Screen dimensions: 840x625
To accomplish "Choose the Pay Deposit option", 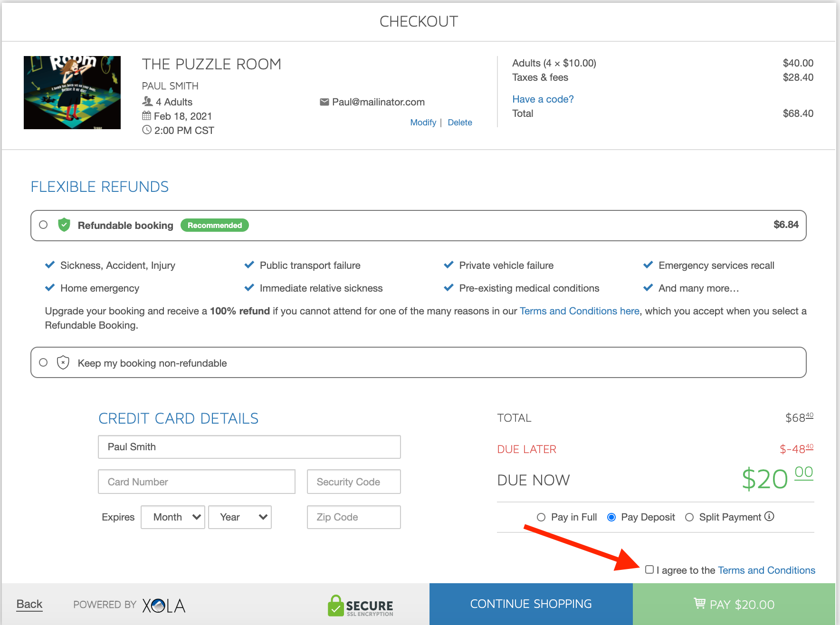I will (611, 517).
